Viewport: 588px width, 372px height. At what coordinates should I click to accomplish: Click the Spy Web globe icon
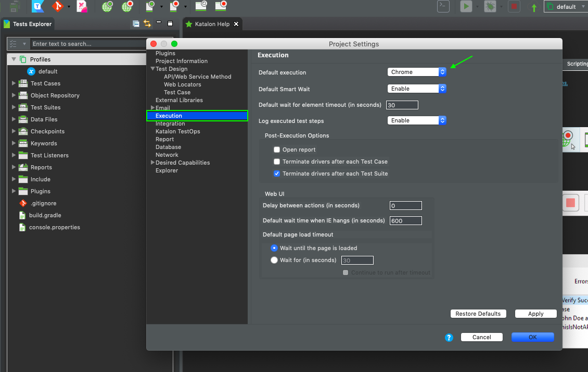click(107, 6)
